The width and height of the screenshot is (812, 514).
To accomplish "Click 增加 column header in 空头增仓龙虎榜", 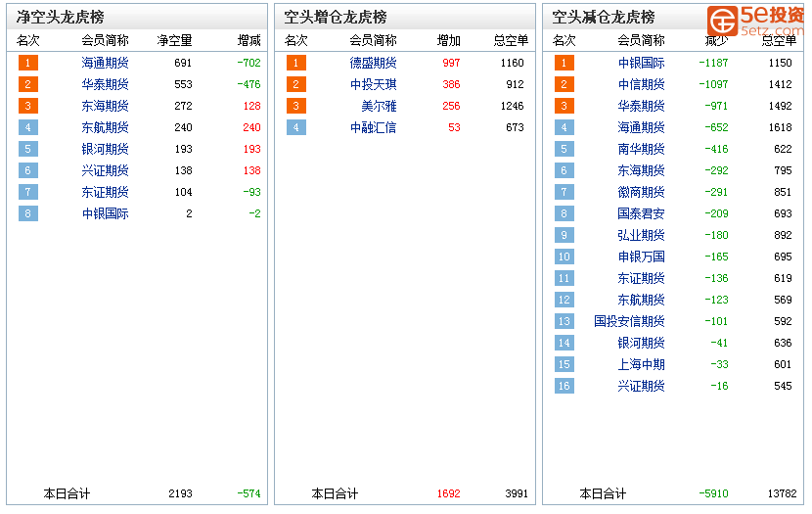I will pos(448,40).
